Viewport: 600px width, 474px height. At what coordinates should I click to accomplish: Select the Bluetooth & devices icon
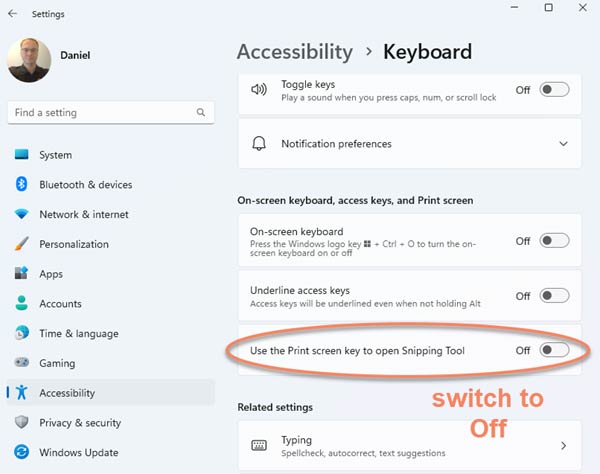coord(21,184)
